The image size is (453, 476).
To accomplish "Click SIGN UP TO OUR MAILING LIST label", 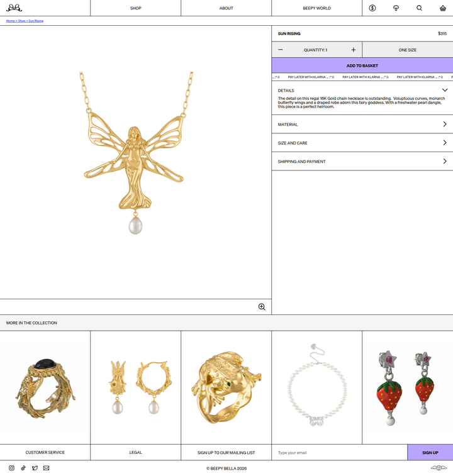I will coord(226,452).
